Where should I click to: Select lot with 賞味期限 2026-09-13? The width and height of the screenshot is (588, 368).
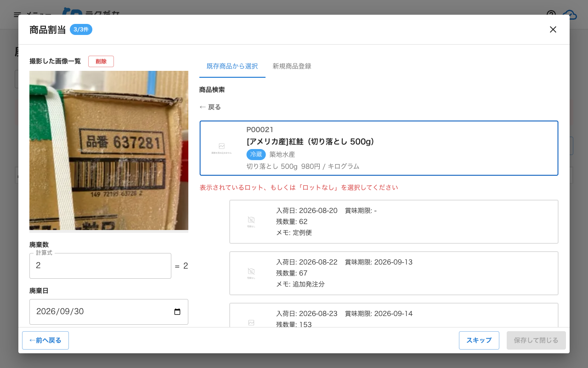tap(394, 273)
